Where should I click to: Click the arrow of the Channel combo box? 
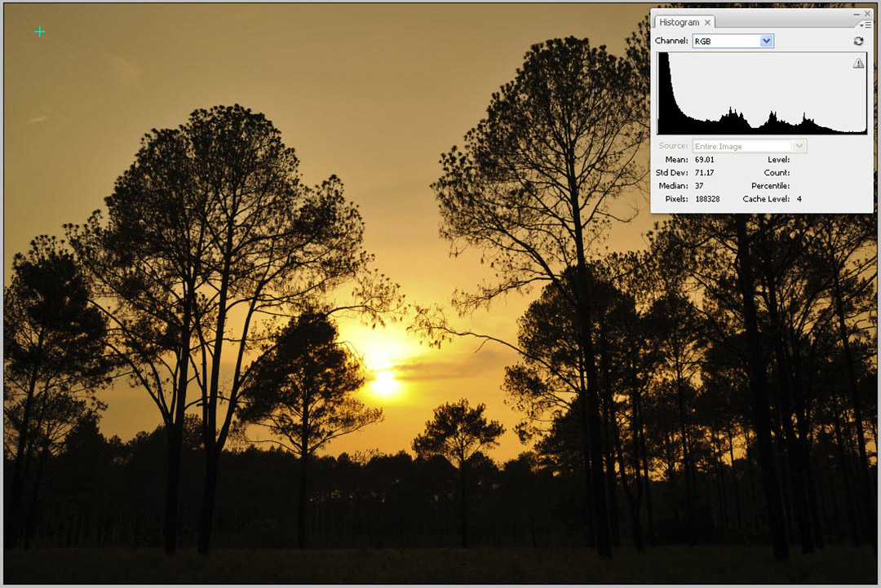pos(766,41)
